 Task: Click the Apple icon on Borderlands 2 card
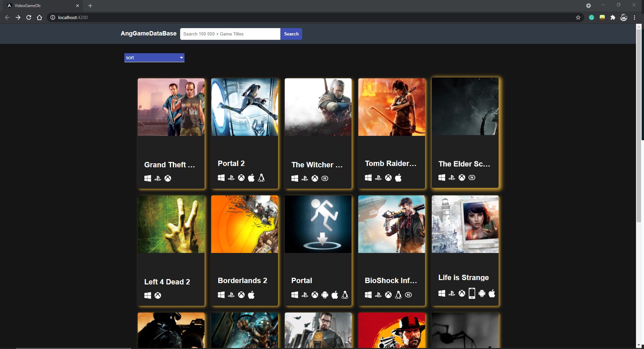(x=251, y=295)
